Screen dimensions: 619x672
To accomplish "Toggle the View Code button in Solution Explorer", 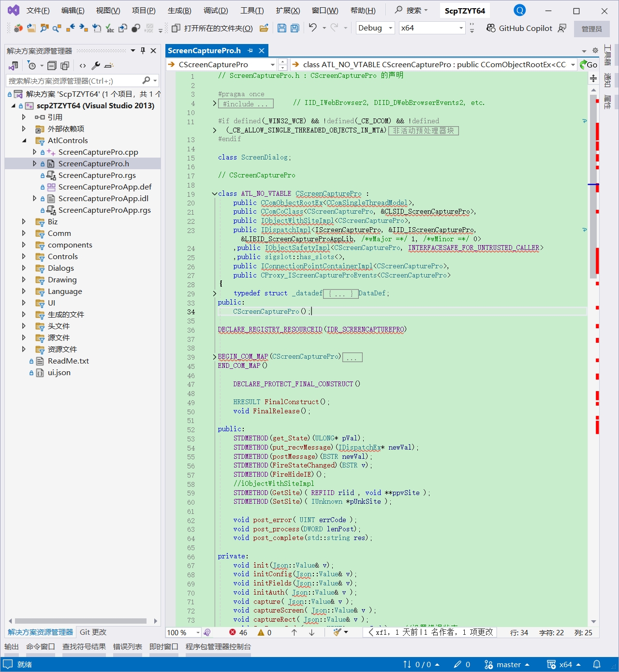I will [x=83, y=66].
